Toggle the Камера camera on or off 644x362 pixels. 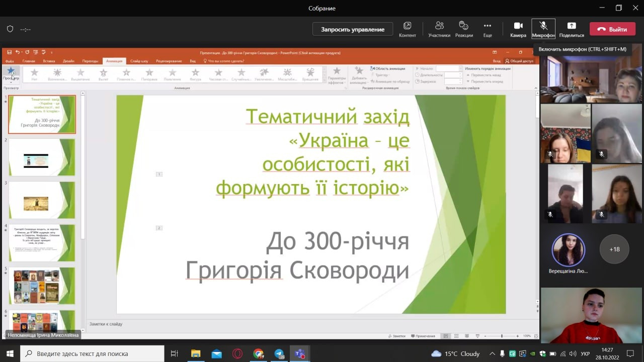tap(518, 29)
